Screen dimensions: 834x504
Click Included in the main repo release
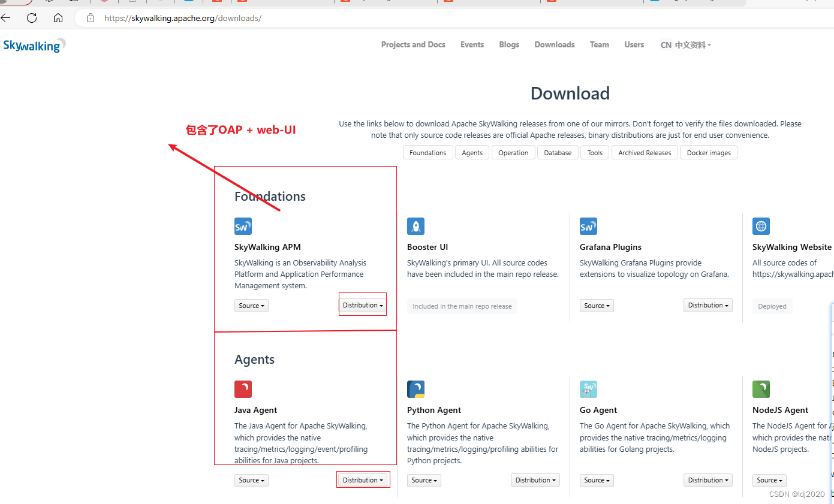tap(462, 306)
